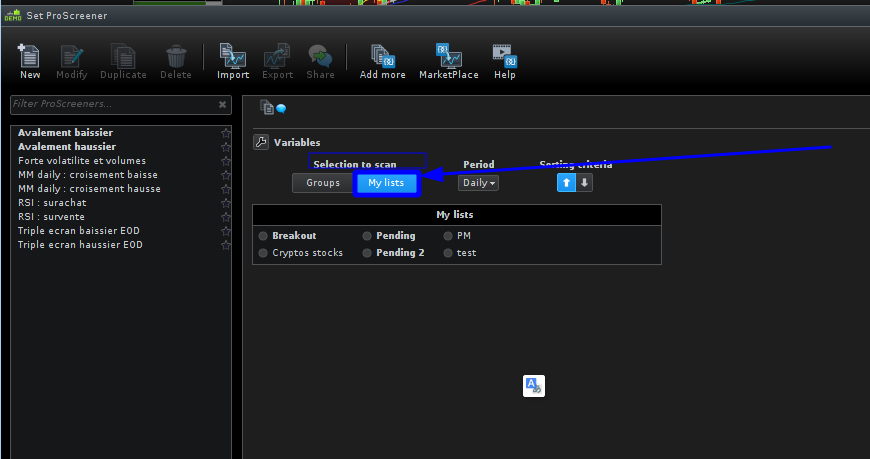This screenshot has width=870, height=459.
Task: Clear the Filter ProScreeners field
Action: pos(222,104)
